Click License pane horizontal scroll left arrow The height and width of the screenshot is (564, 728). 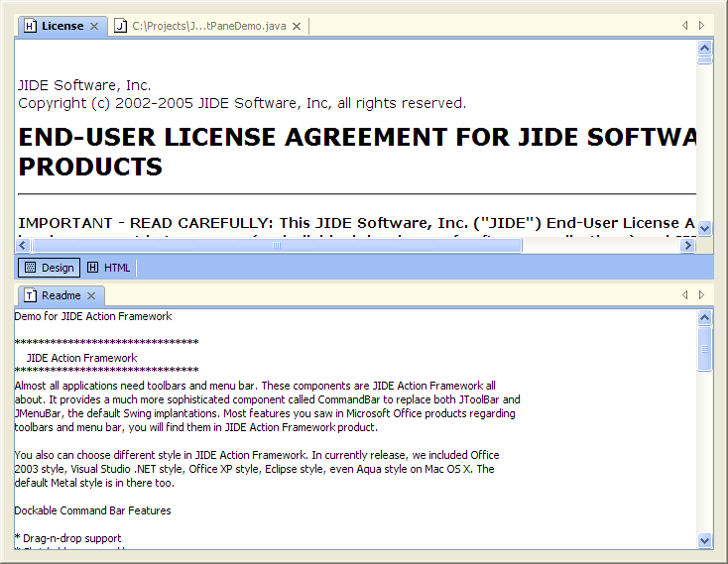23,246
